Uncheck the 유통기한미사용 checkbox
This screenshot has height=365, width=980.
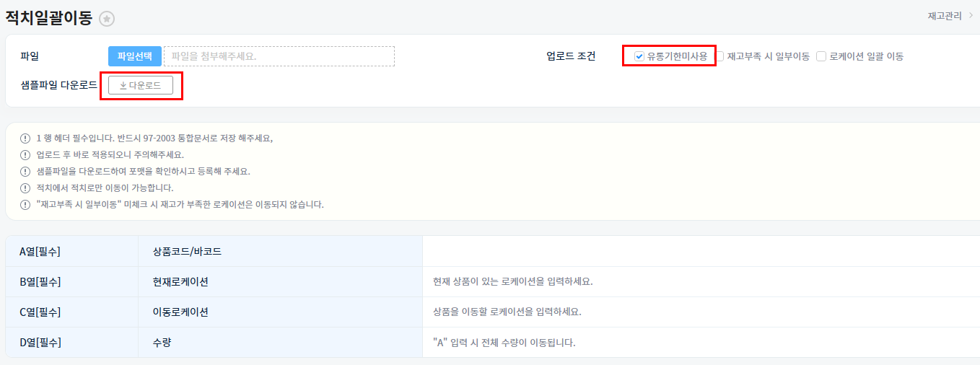point(639,56)
